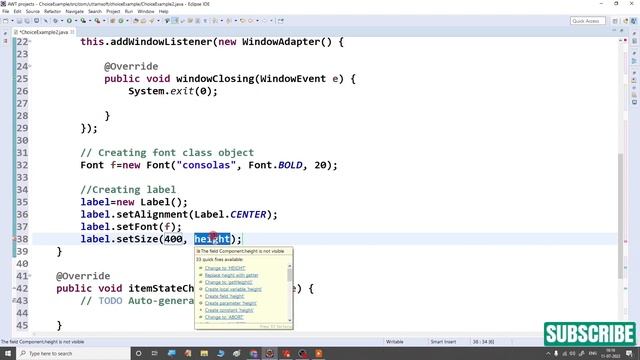Open the File menu
640x360 pixels.
[5, 11]
